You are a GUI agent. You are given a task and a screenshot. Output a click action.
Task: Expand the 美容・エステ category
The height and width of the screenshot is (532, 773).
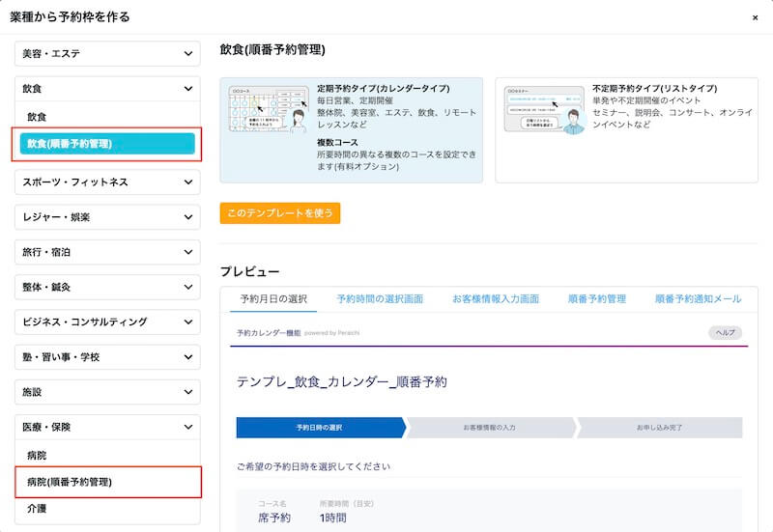pos(107,53)
